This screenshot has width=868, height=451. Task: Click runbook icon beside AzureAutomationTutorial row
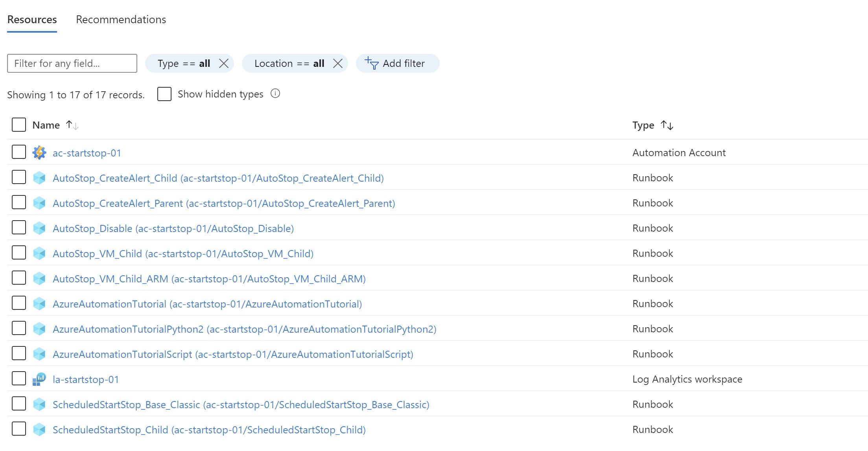tap(39, 304)
